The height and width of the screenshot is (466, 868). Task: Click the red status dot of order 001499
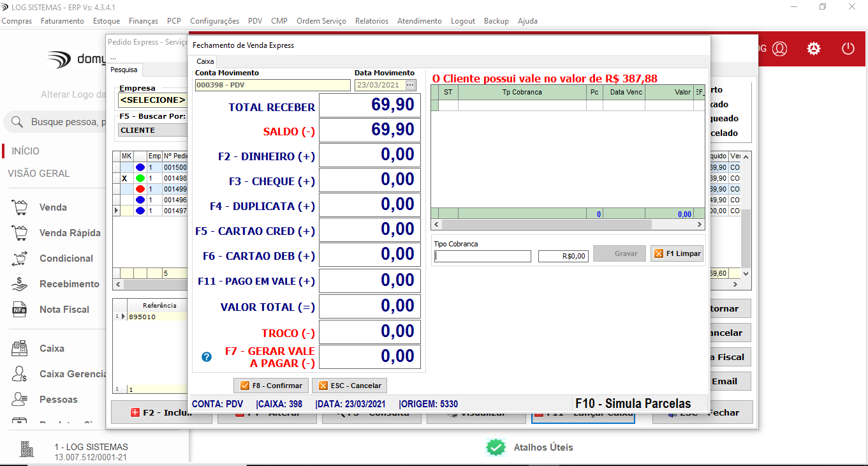(140, 189)
